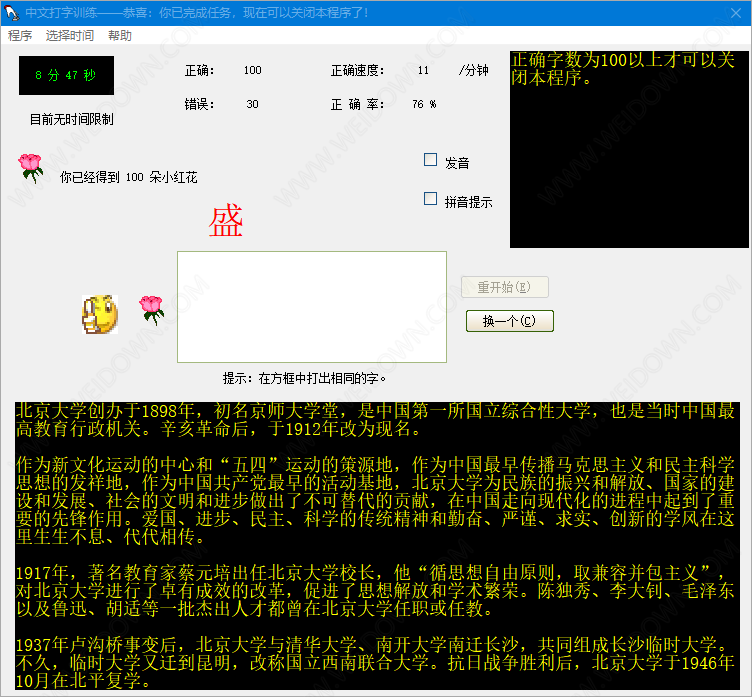
Task: Click the passage line starting with 北京大学创办于1898年
Action: pyautogui.click(x=375, y=411)
